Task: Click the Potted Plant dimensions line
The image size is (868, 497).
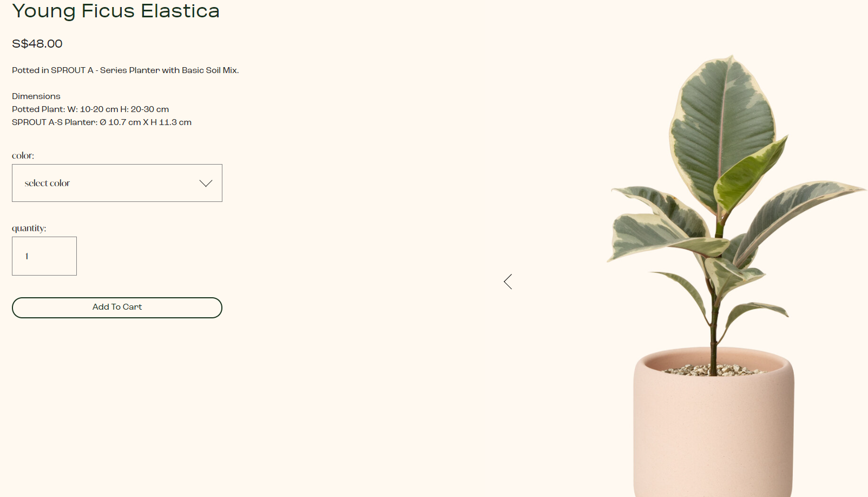Action: click(x=90, y=109)
